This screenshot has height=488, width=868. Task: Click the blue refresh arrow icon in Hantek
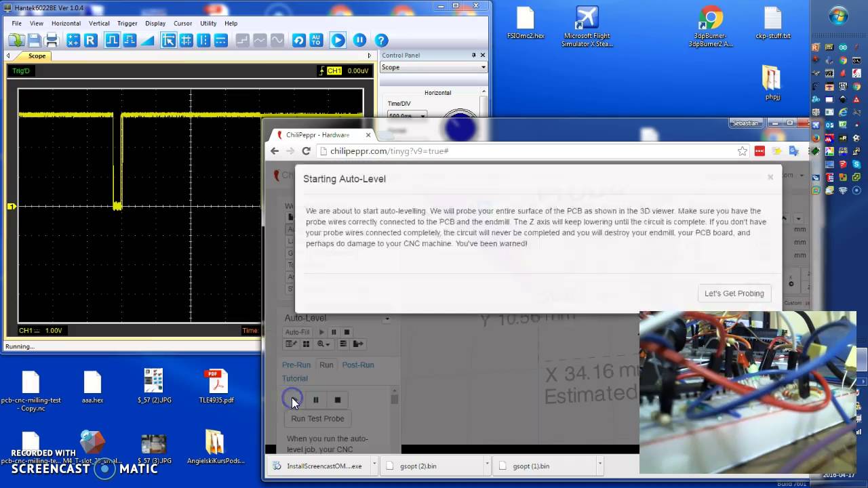[x=298, y=41]
